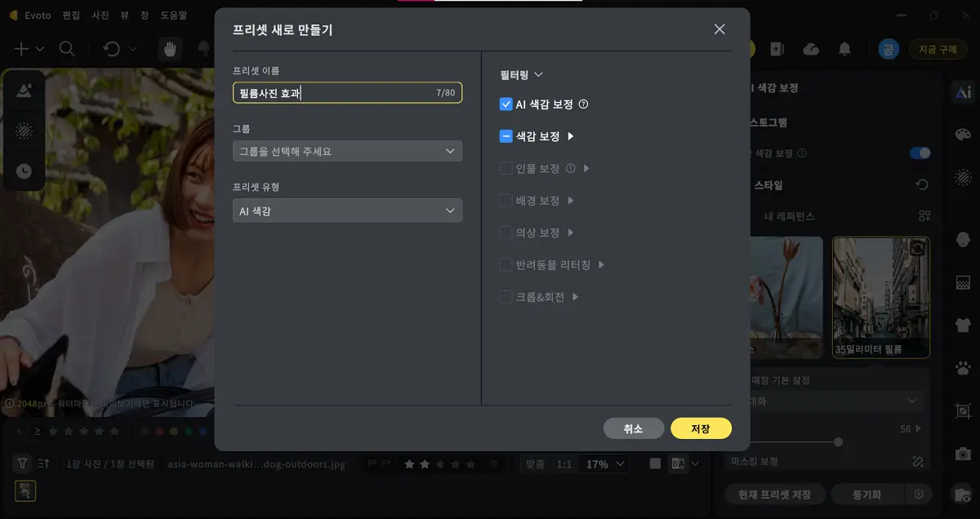
Task: Check the 인물 보정 checkbox
Action: coord(506,169)
